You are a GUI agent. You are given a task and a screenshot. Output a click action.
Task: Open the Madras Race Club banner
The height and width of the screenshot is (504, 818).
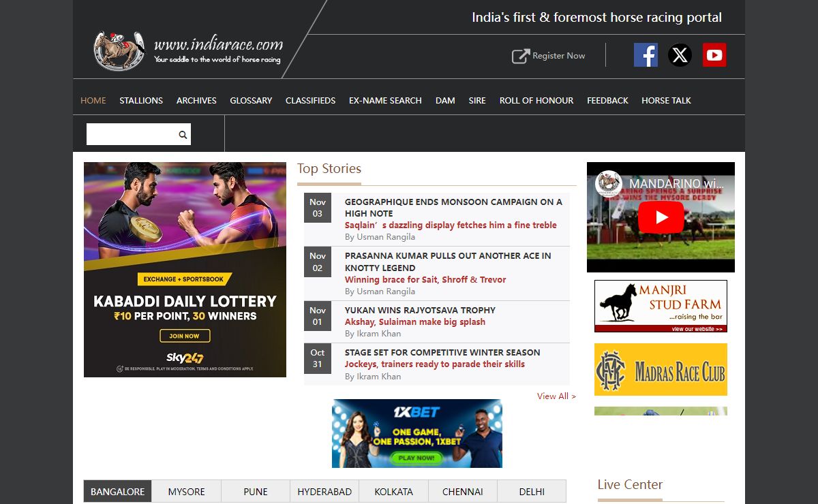(661, 369)
